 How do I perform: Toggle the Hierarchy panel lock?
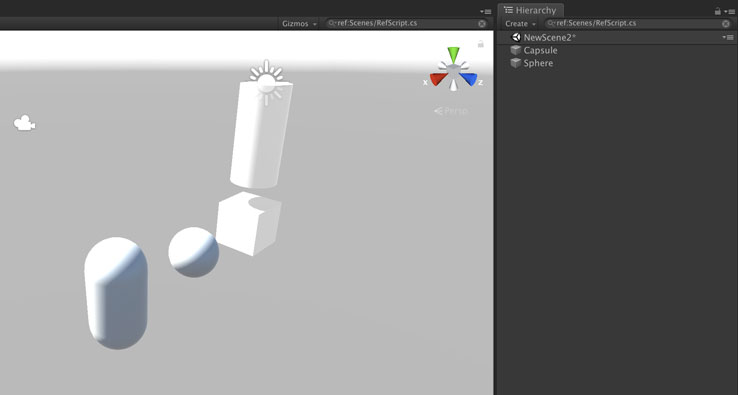tap(717, 11)
